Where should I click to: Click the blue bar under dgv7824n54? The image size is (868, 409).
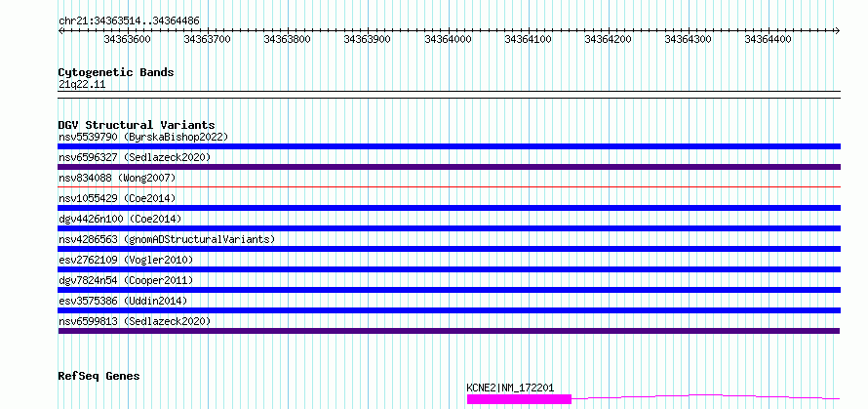(x=449, y=290)
